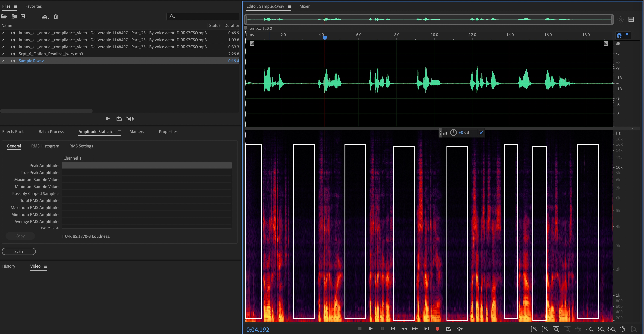The image size is (644, 334).
Task: Click the Open File folder icon
Action: (x=4, y=17)
